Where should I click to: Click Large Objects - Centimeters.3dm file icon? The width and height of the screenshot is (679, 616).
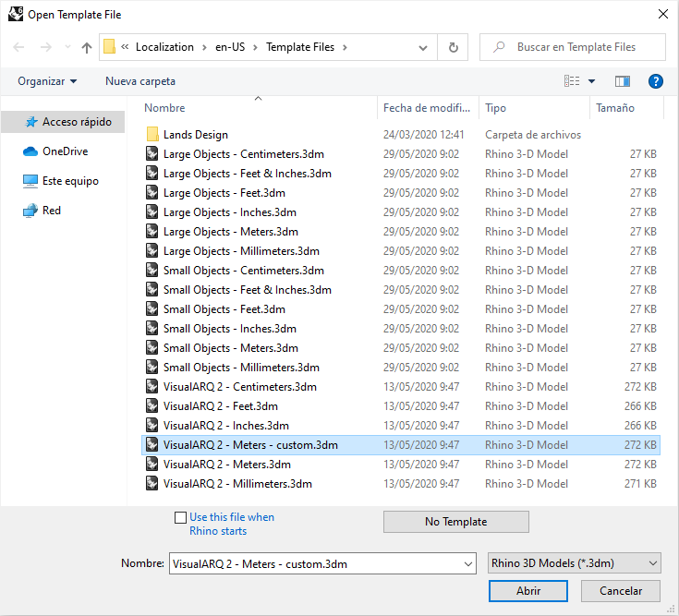click(152, 154)
